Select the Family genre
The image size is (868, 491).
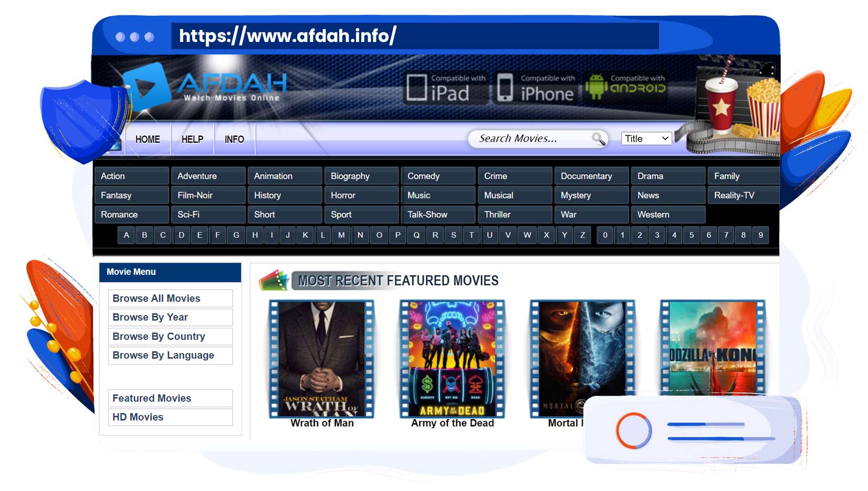tap(744, 176)
